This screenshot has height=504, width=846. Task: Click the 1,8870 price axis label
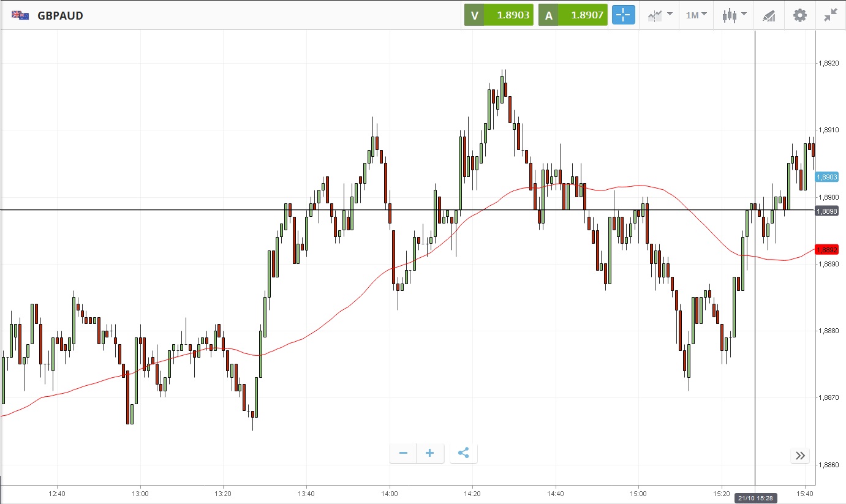coord(828,398)
